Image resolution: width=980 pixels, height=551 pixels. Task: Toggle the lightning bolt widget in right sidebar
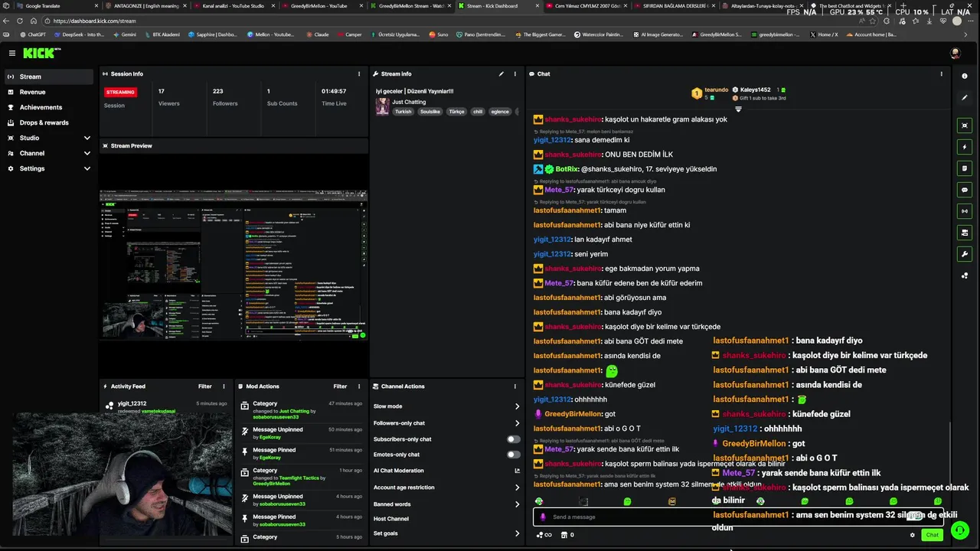click(x=965, y=147)
